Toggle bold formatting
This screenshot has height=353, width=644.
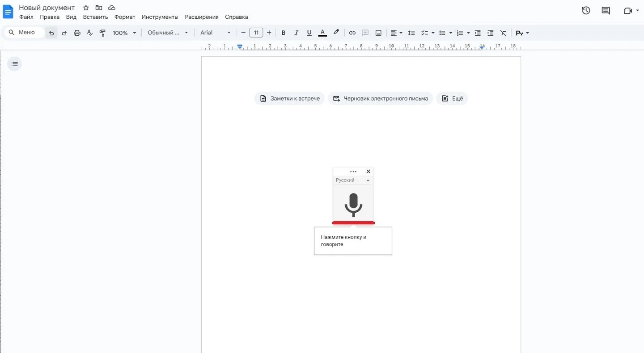coord(283,33)
